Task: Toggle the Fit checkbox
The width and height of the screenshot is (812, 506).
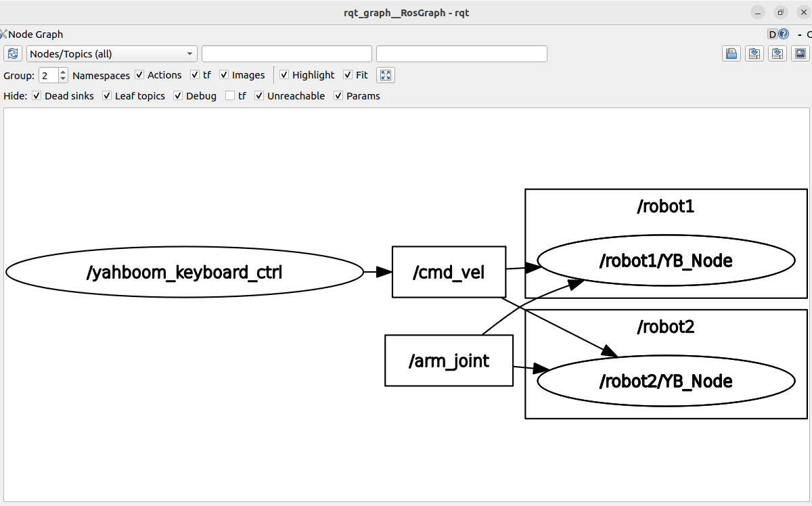Action: click(x=348, y=75)
